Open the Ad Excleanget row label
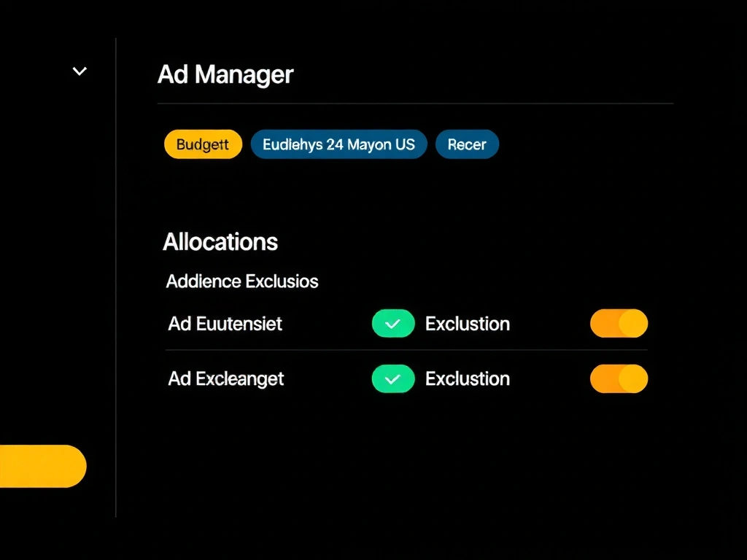This screenshot has width=747, height=560. click(226, 379)
